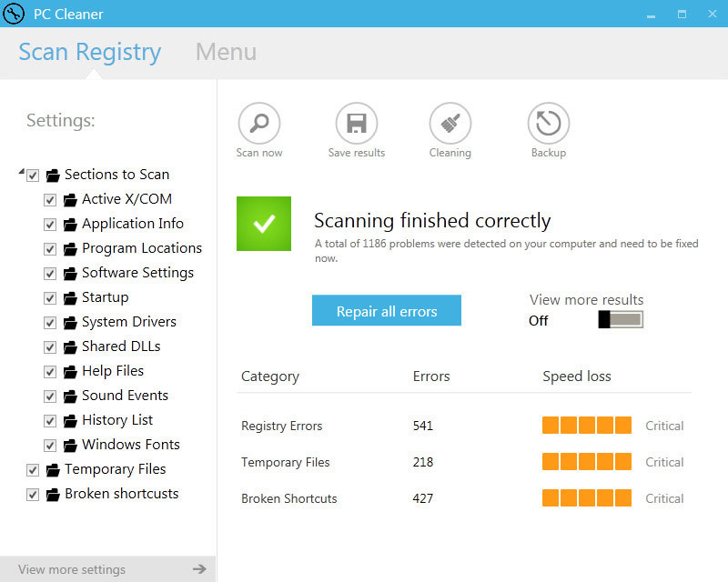728x582 pixels.
Task: Click the Save results label
Action: (357, 153)
